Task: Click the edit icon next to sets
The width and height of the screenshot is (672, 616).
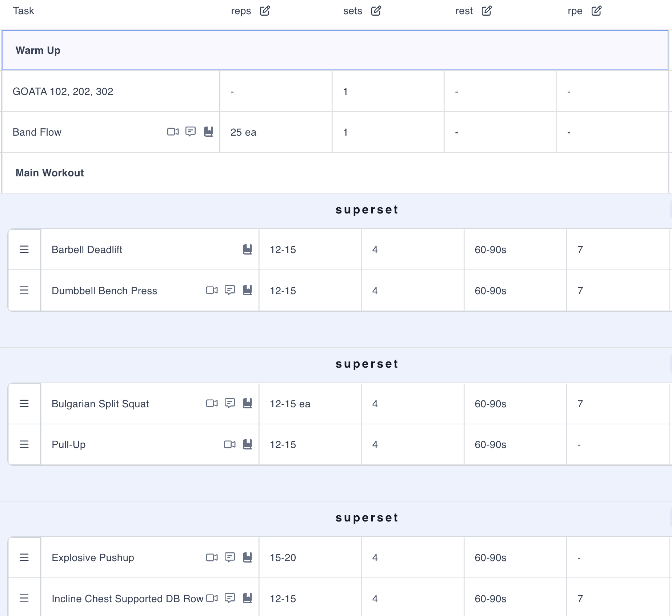Action: pyautogui.click(x=376, y=11)
